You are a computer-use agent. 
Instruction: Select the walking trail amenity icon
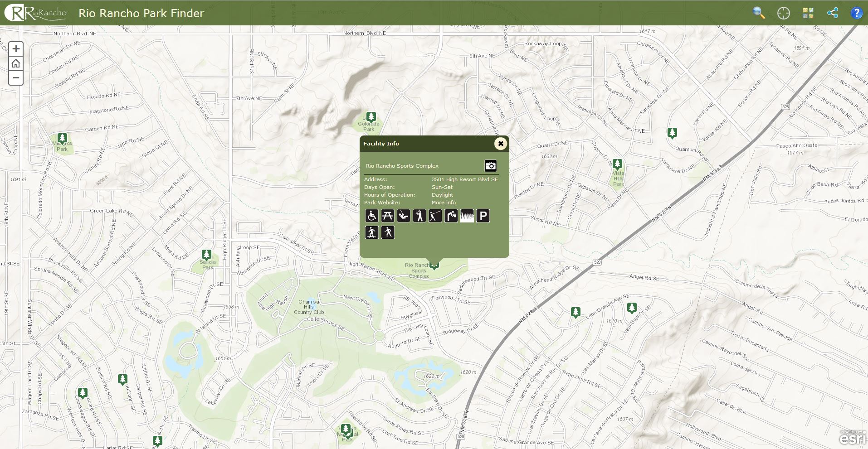pyautogui.click(x=388, y=232)
